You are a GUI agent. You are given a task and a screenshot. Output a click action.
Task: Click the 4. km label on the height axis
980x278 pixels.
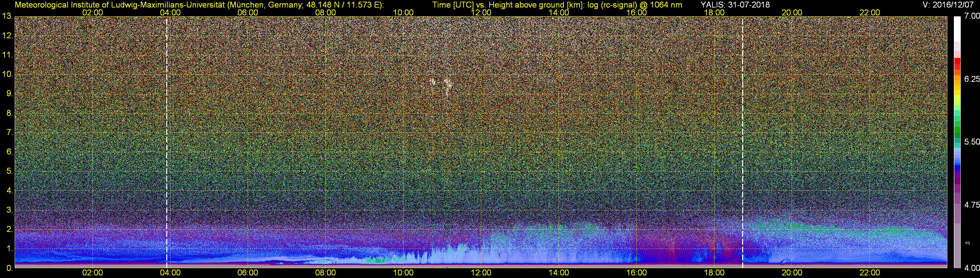[9, 190]
